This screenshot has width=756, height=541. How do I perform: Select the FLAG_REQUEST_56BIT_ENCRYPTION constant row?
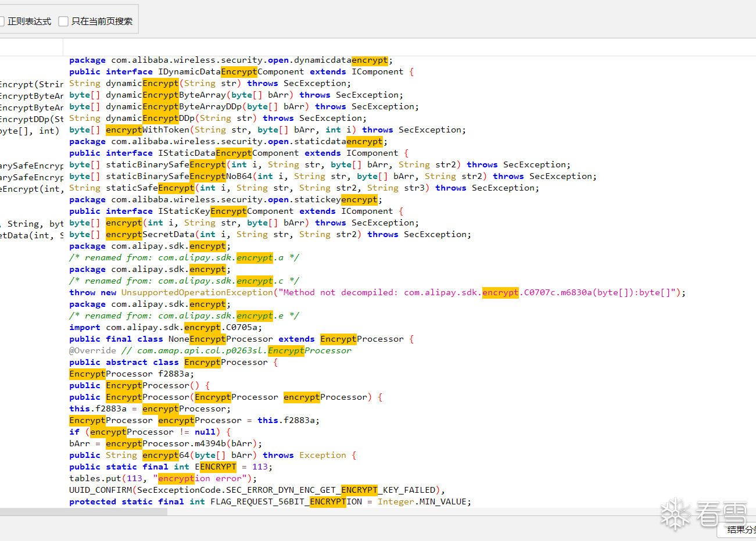tap(270, 502)
